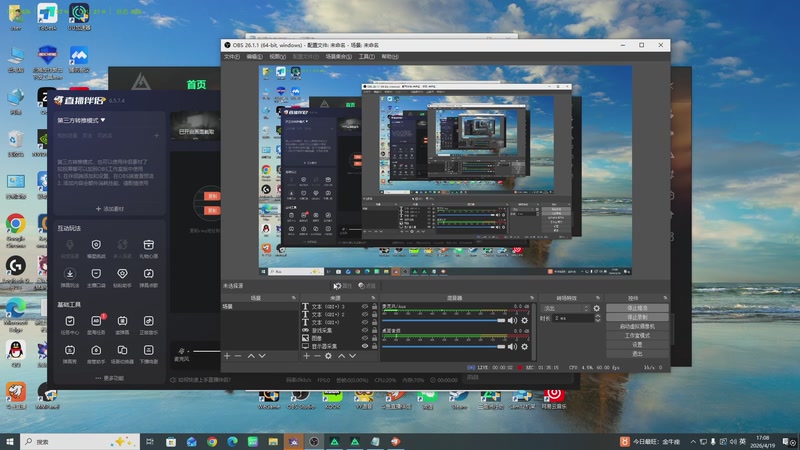The width and height of the screenshot is (800, 450).
Task: Enable 工作室模式 in OBS controls
Action: click(637, 336)
